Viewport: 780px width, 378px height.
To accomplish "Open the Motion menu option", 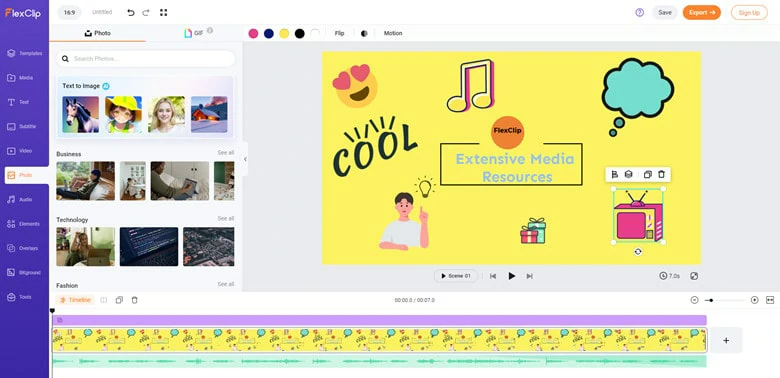I will tap(393, 33).
